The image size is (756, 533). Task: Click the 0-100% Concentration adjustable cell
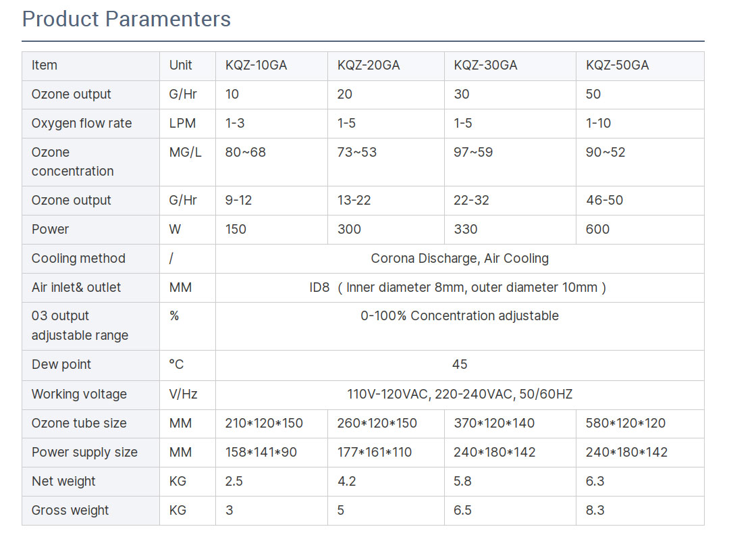pyautogui.click(x=460, y=326)
